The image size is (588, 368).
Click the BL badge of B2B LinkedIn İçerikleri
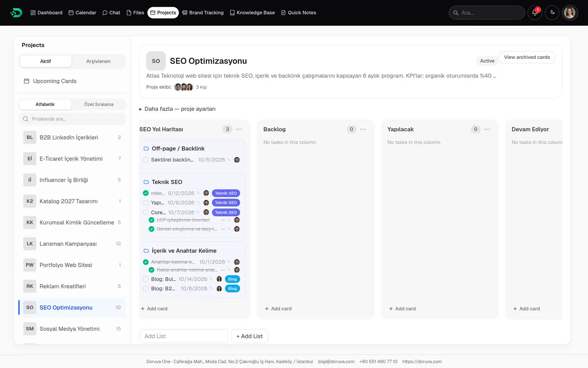30,138
